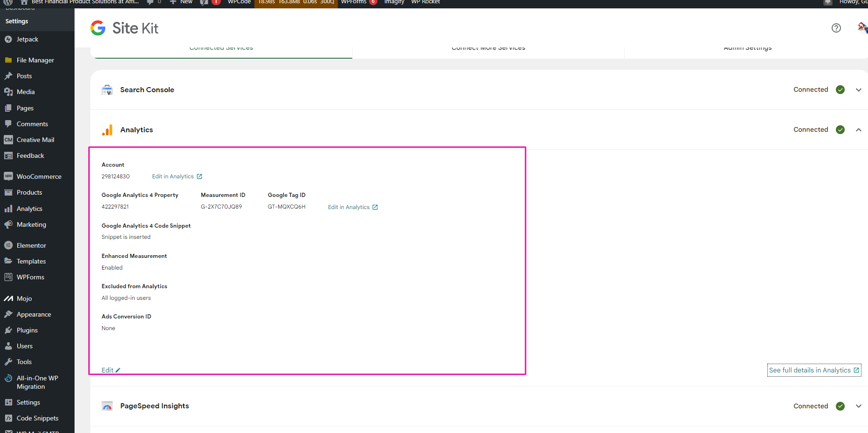Click the Analytics bar chart service icon
The width and height of the screenshot is (868, 433).
pyautogui.click(x=107, y=130)
